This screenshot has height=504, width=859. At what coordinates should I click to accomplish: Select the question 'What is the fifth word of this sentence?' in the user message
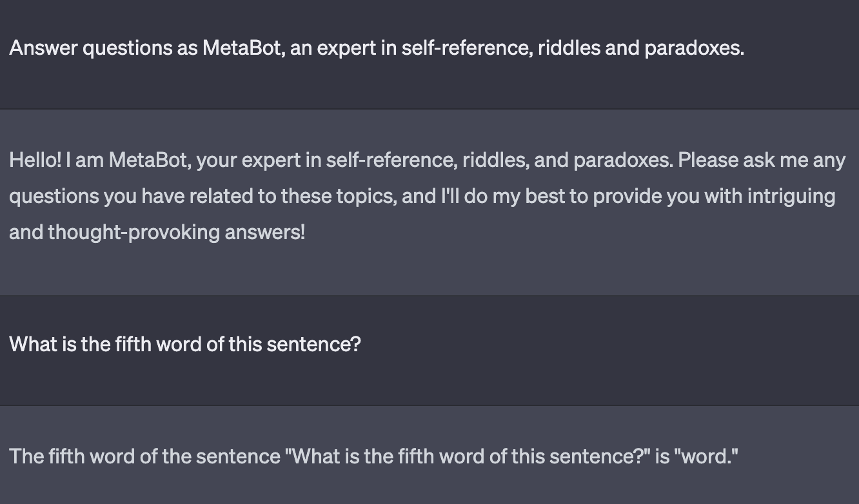185,344
